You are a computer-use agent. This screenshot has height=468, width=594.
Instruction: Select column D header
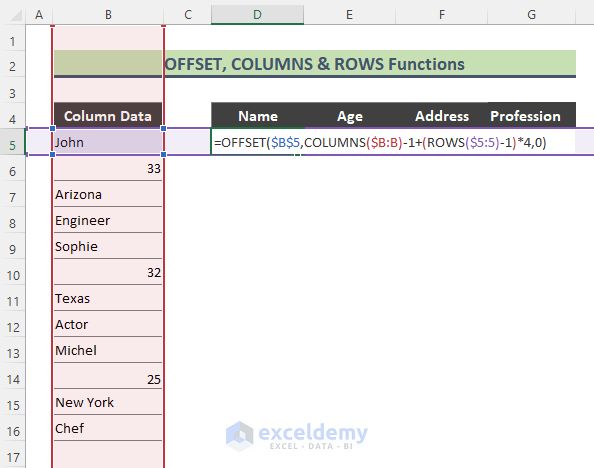[257, 15]
